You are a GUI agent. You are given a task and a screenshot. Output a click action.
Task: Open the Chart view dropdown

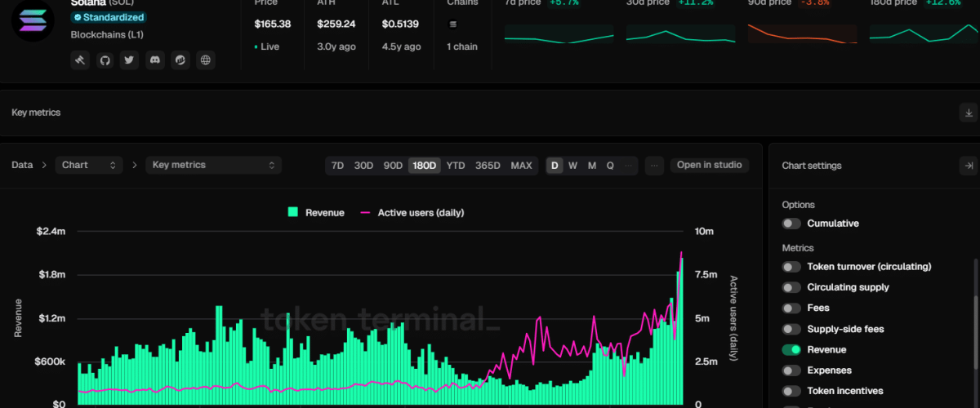point(88,165)
